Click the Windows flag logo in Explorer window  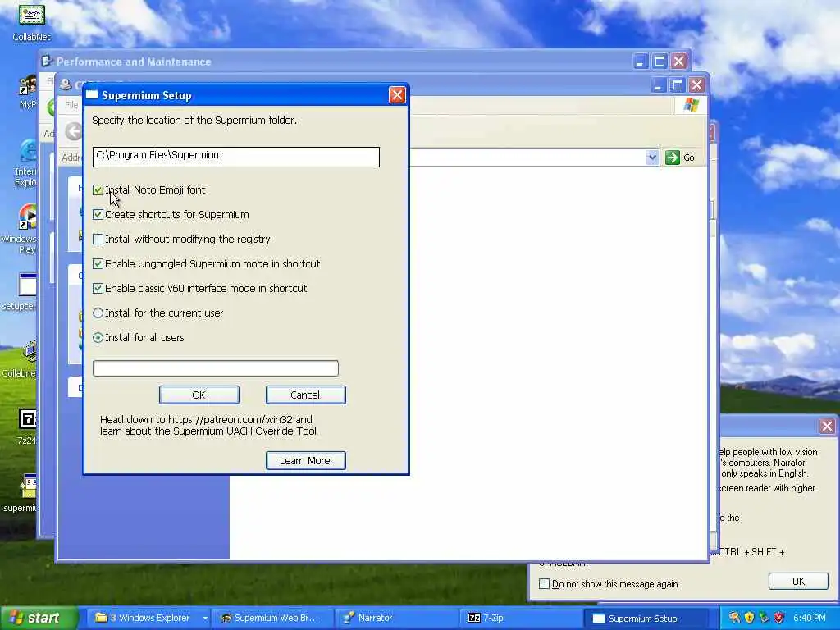[x=691, y=104]
